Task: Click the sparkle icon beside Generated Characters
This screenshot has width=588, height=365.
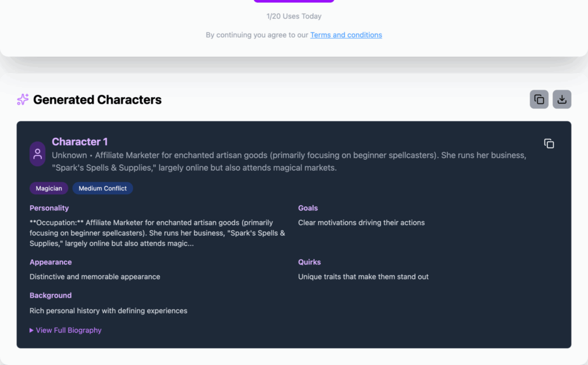Action: (x=23, y=99)
